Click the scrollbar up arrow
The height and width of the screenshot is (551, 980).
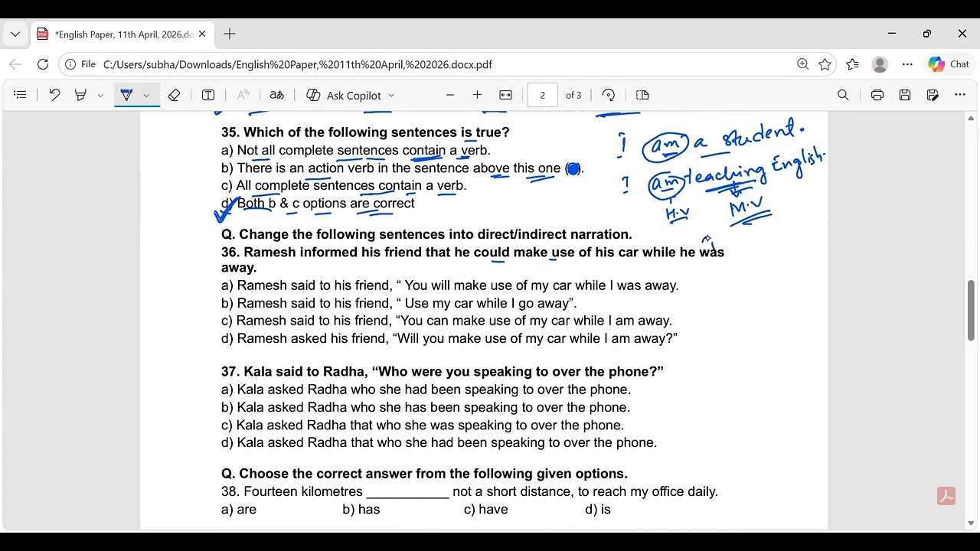(972, 119)
